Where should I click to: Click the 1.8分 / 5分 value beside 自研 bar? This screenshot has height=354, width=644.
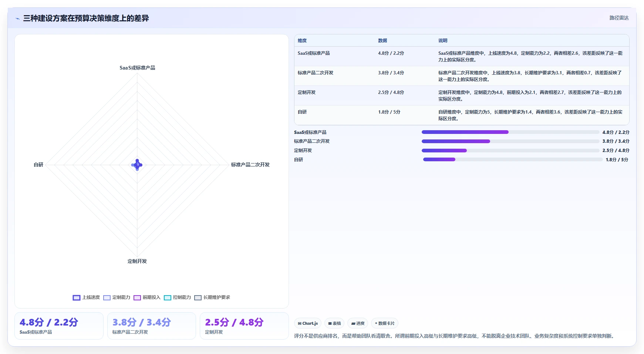point(617,160)
